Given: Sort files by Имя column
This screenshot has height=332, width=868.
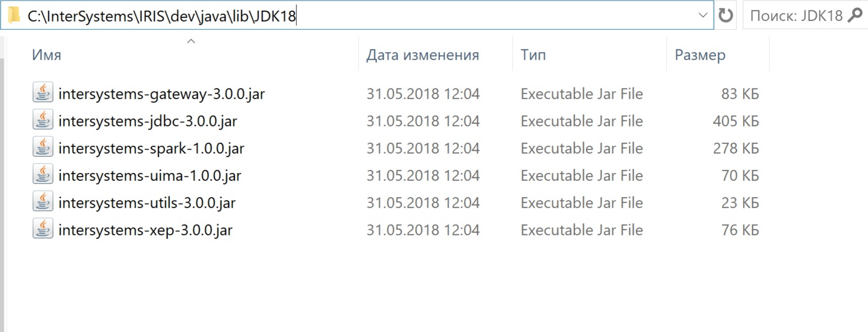Looking at the screenshot, I should 47,55.
